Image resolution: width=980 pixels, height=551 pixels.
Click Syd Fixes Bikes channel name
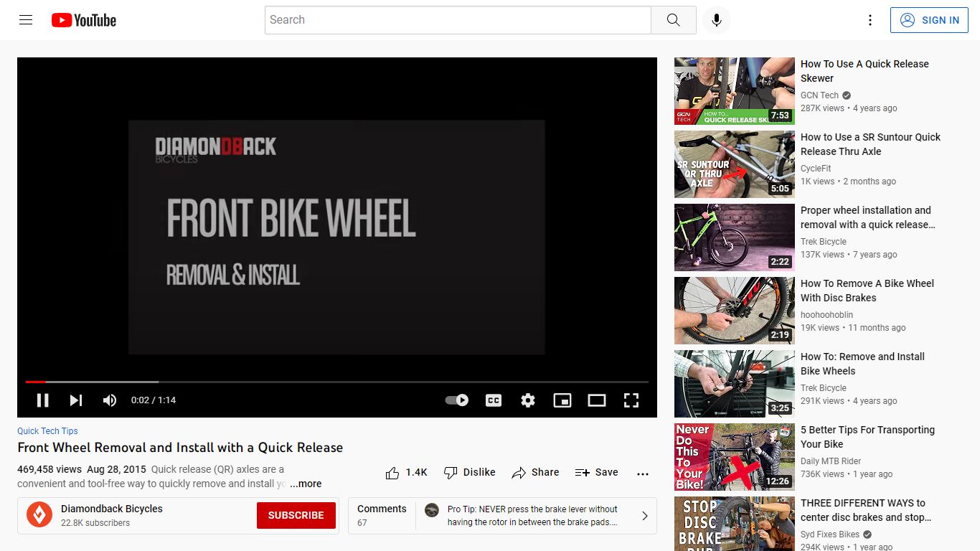point(830,534)
